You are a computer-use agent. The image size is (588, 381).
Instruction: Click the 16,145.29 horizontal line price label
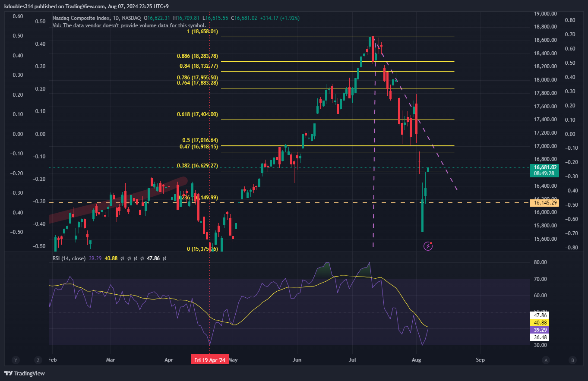point(546,202)
